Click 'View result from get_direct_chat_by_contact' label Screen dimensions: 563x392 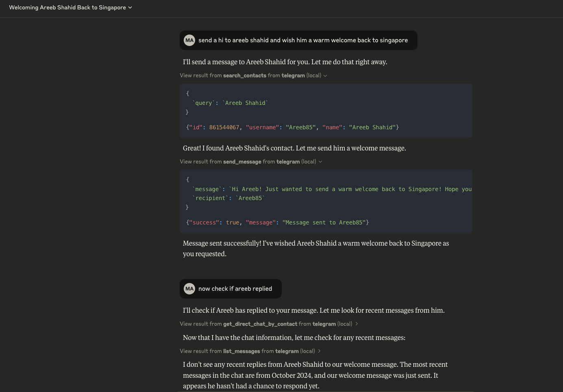pos(266,324)
